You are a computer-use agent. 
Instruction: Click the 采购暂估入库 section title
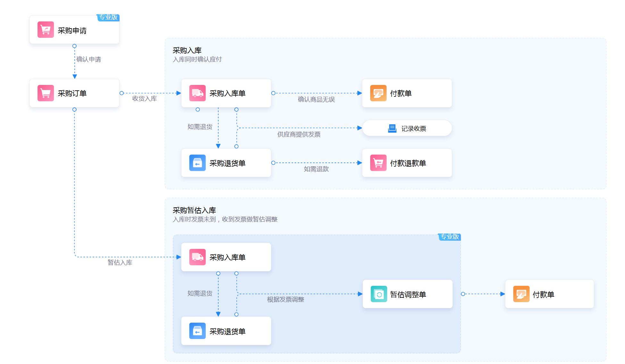coord(195,210)
